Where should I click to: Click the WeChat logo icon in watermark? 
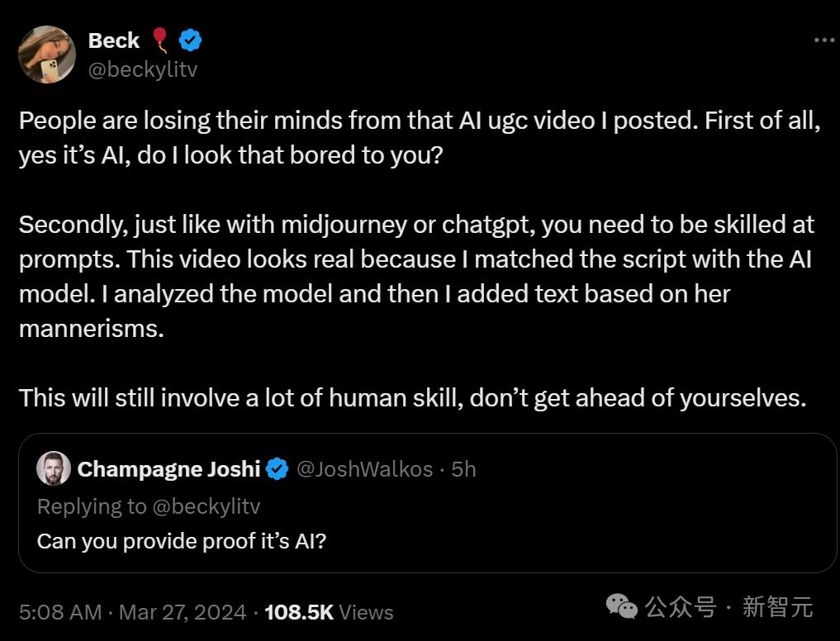click(621, 606)
